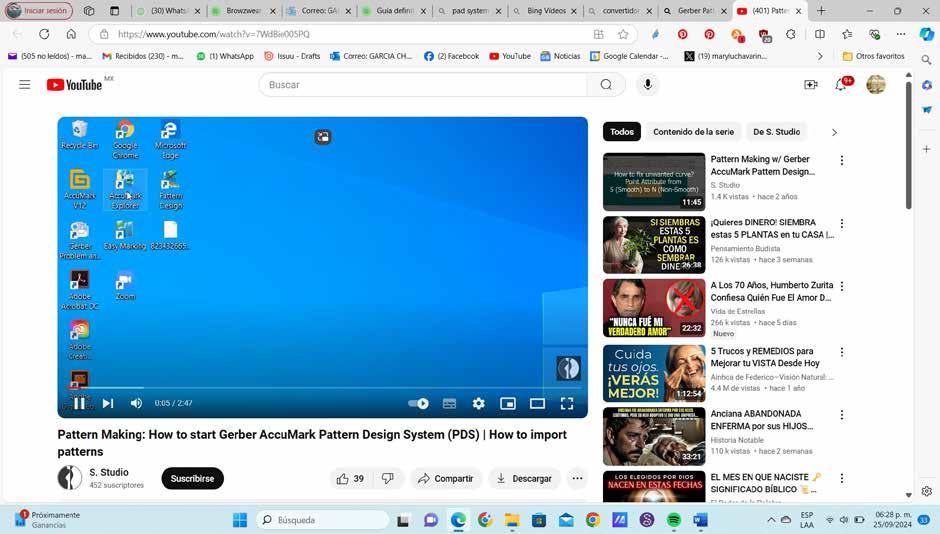Open options for Pattern Making w/ Gerber video
The width and height of the screenshot is (940, 534).
[x=842, y=161]
